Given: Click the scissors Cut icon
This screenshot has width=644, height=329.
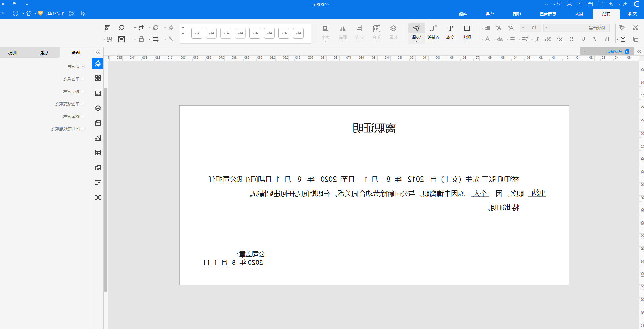Looking at the screenshot, I should pyautogui.click(x=636, y=28).
